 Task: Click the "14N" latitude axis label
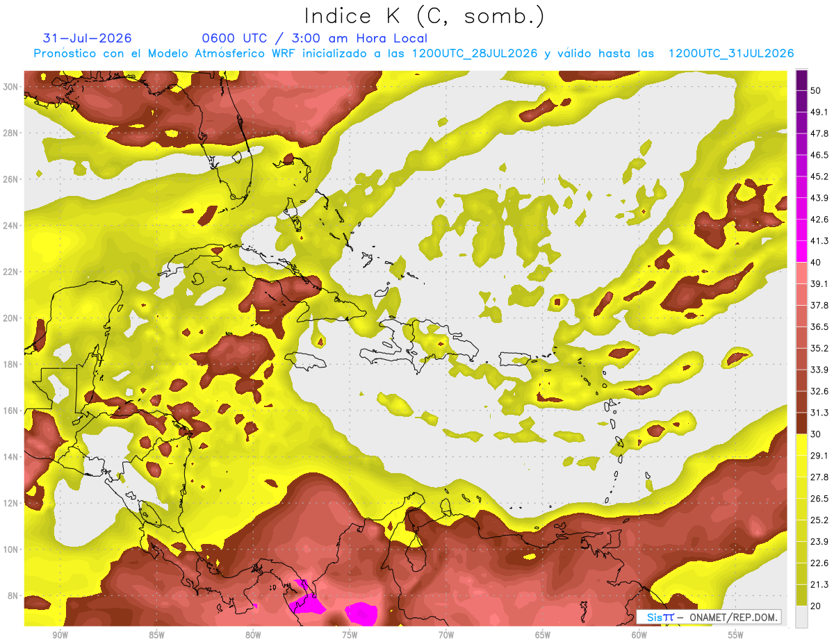11,457
